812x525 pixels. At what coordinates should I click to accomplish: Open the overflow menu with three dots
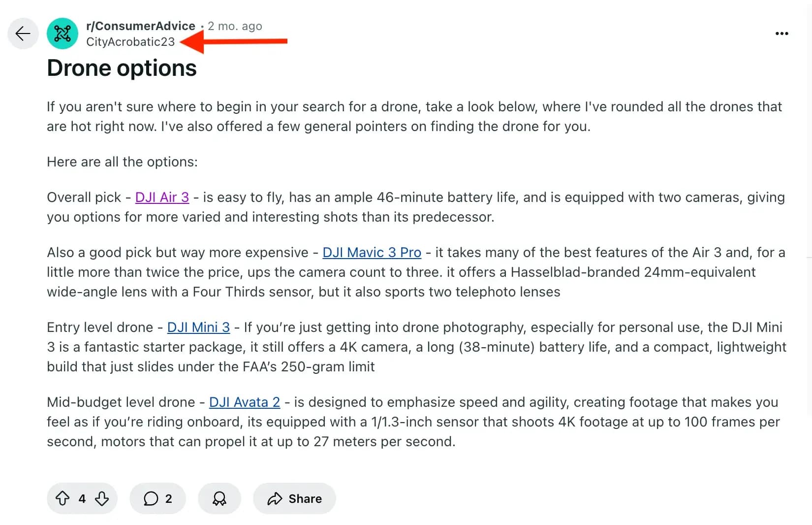781,33
